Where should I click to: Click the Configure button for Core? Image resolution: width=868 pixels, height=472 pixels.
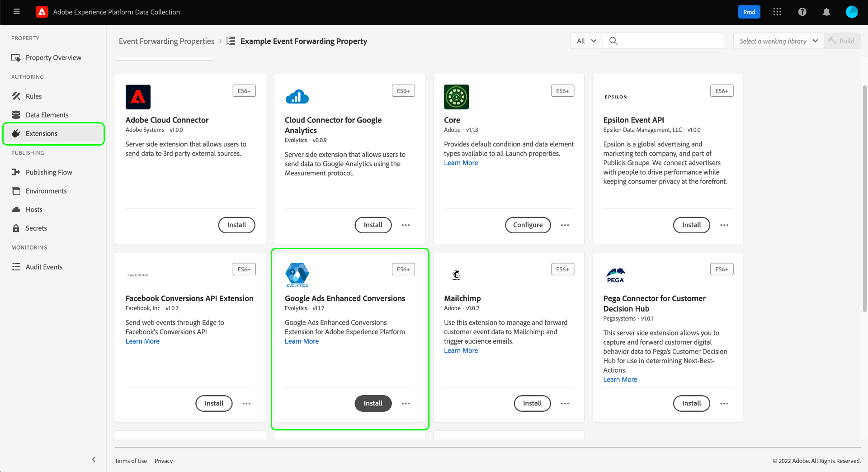(528, 225)
